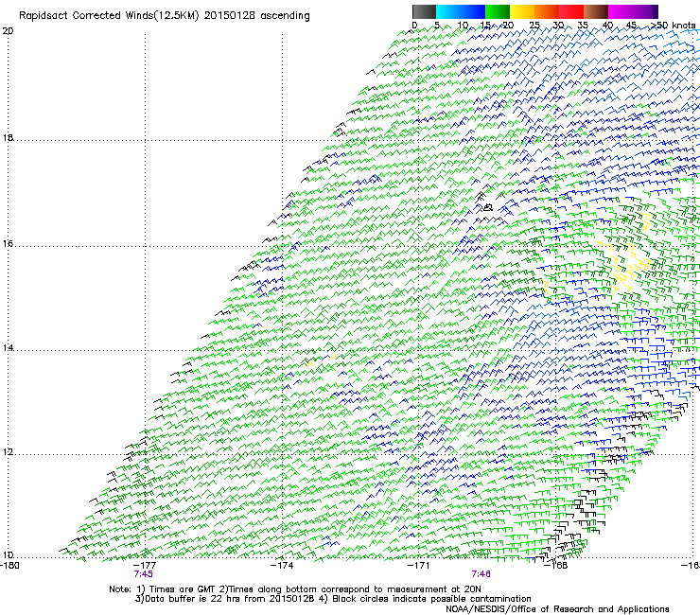
Task: Click the '>50 knots' legend label
Action: pyautogui.click(x=674, y=26)
